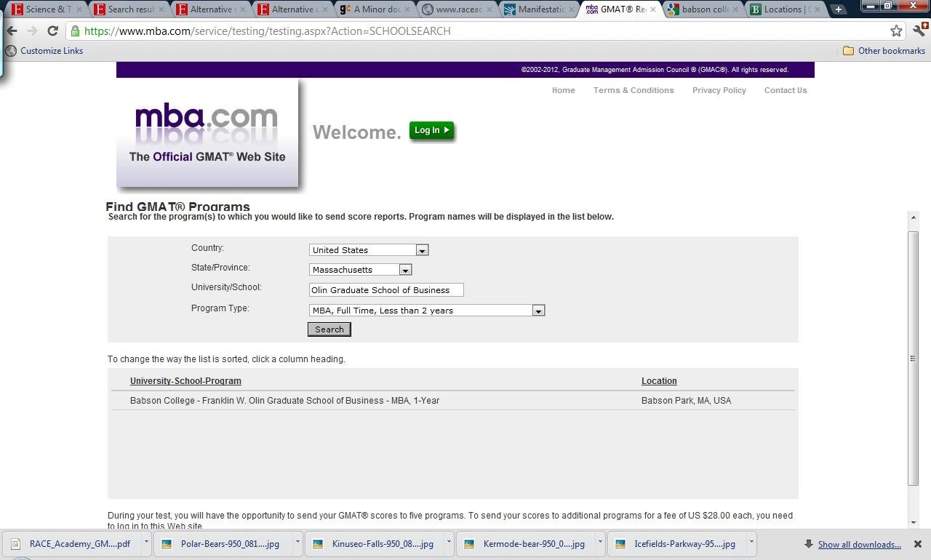This screenshot has width=931, height=560.
Task: Close the www.raceac tab
Action: [491, 9]
